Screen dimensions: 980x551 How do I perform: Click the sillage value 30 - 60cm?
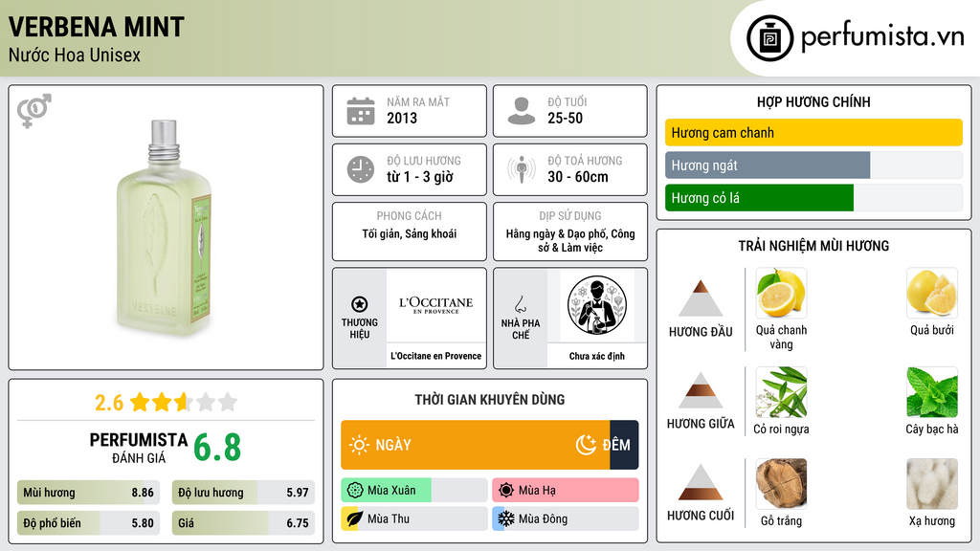click(x=578, y=177)
